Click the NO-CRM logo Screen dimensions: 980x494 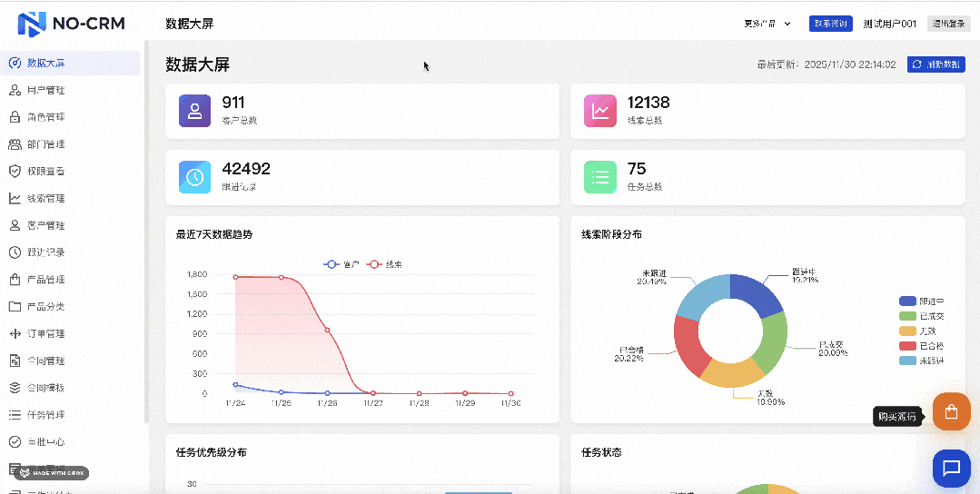[x=71, y=24]
